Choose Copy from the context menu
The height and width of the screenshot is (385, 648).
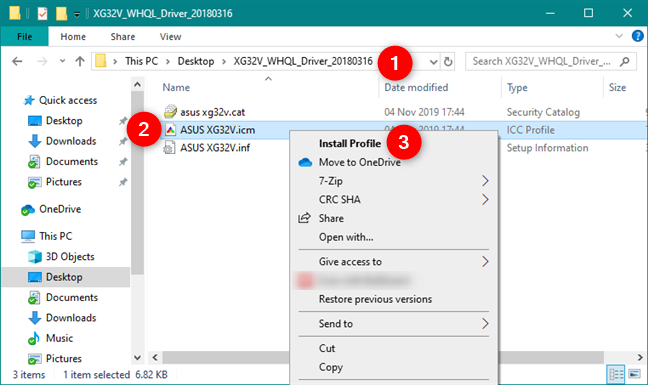coord(331,367)
